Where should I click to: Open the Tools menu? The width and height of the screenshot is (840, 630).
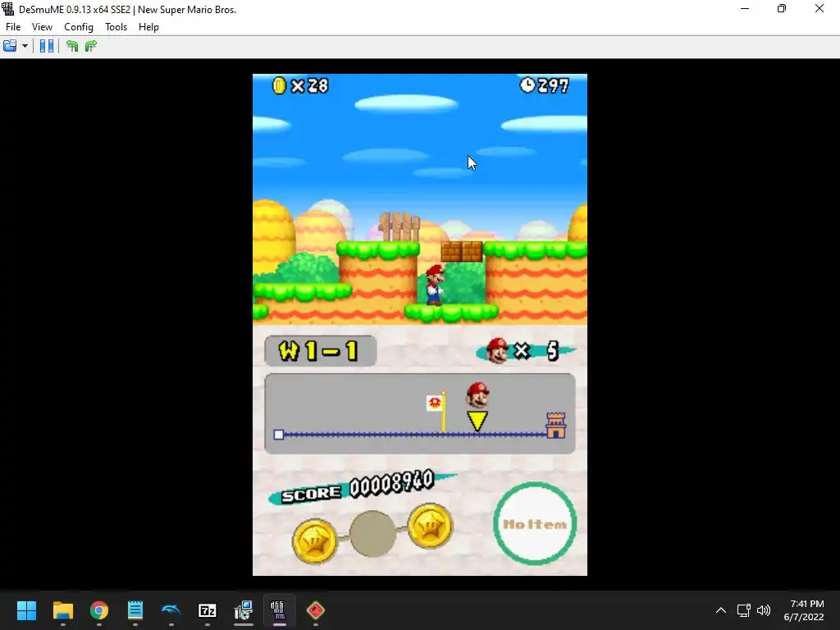tap(116, 27)
